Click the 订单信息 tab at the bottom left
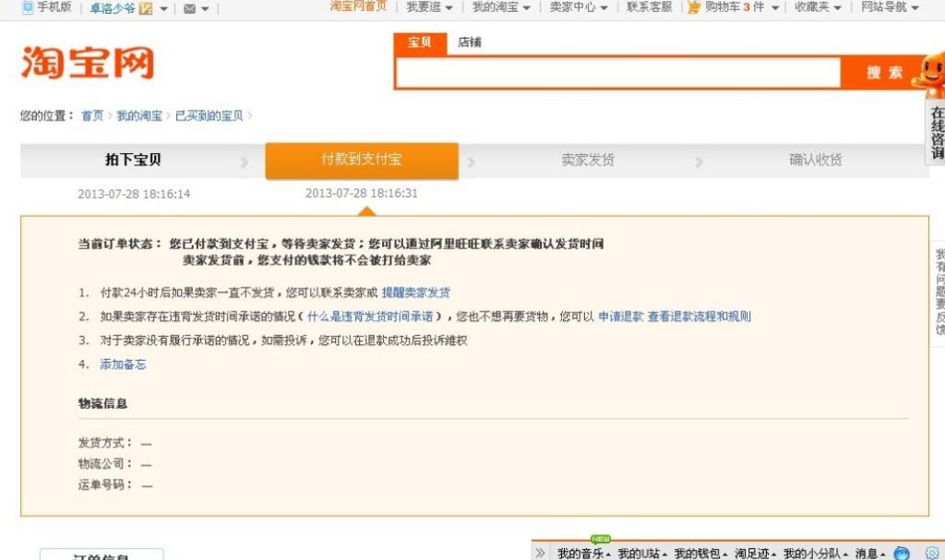 click(102, 554)
